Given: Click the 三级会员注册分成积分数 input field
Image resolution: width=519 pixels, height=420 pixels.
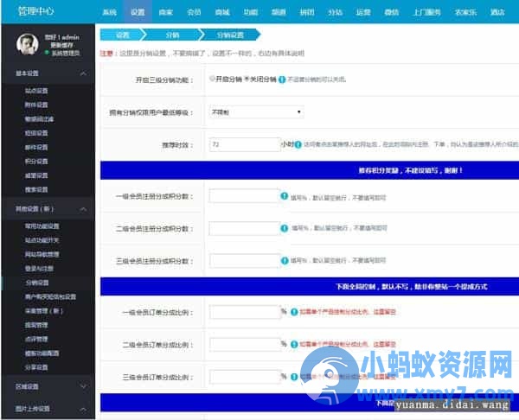Looking at the screenshot, I should (x=245, y=261).
